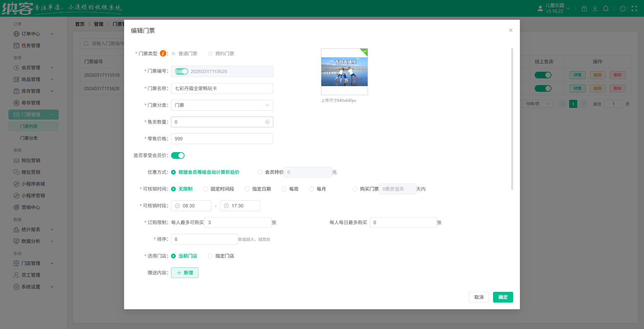Turn off 线上售卖 for the first ticket row
Viewport: 644px width, 329px height.
[x=543, y=75]
